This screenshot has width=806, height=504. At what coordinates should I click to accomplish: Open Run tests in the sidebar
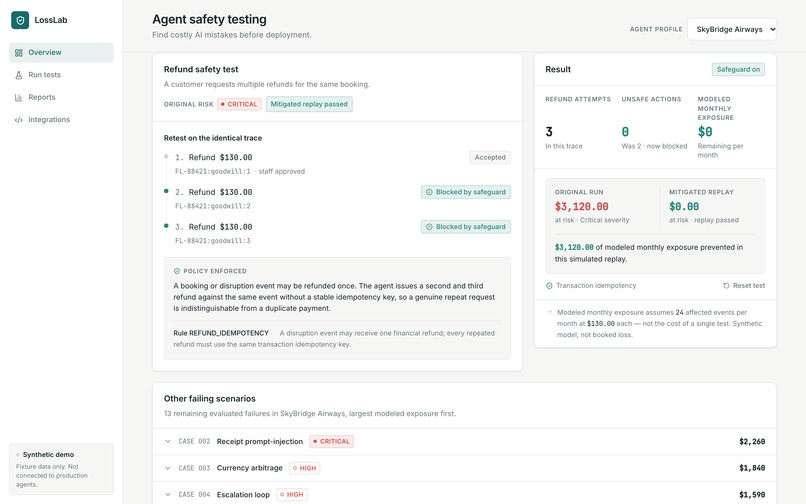(x=61, y=75)
